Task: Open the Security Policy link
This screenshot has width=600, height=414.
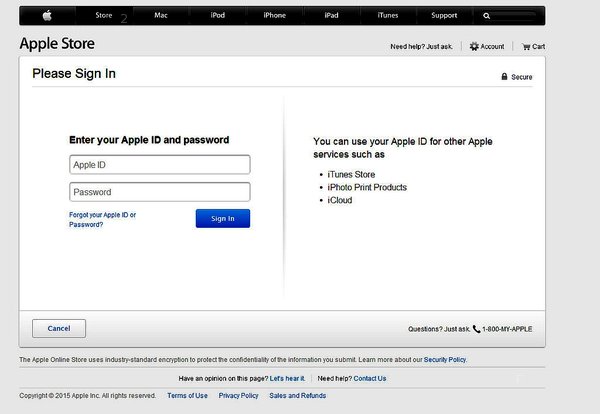Action: (x=445, y=360)
